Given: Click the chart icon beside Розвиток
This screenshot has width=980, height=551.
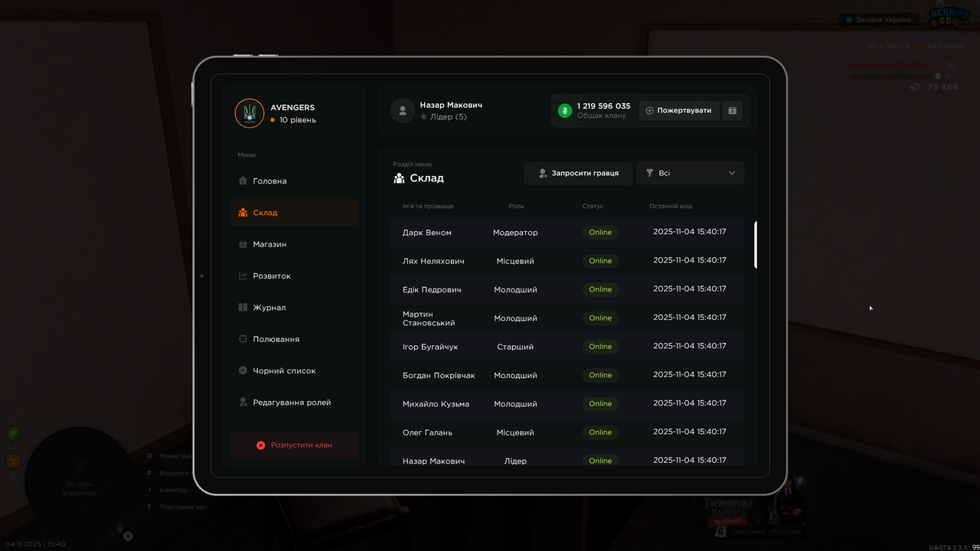Looking at the screenshot, I should click(243, 275).
